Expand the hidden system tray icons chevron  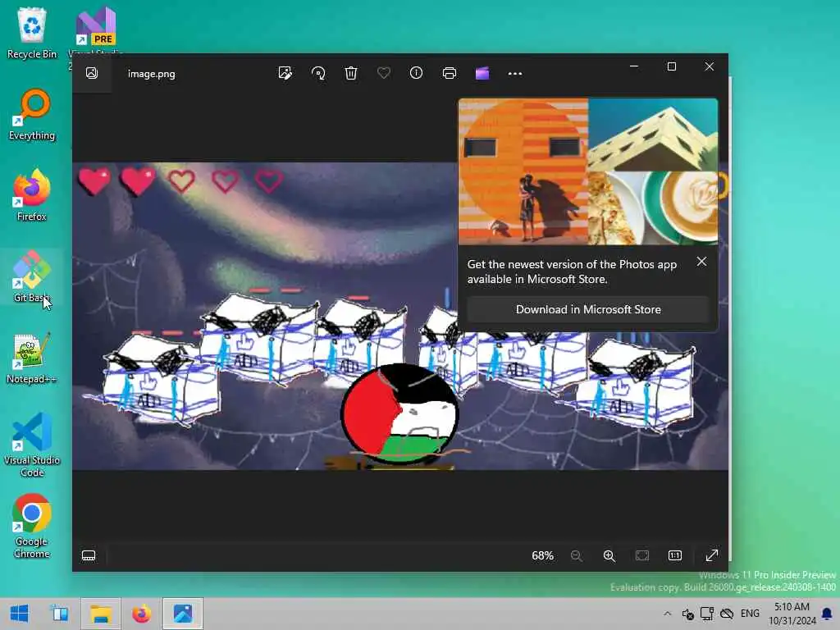point(667,614)
